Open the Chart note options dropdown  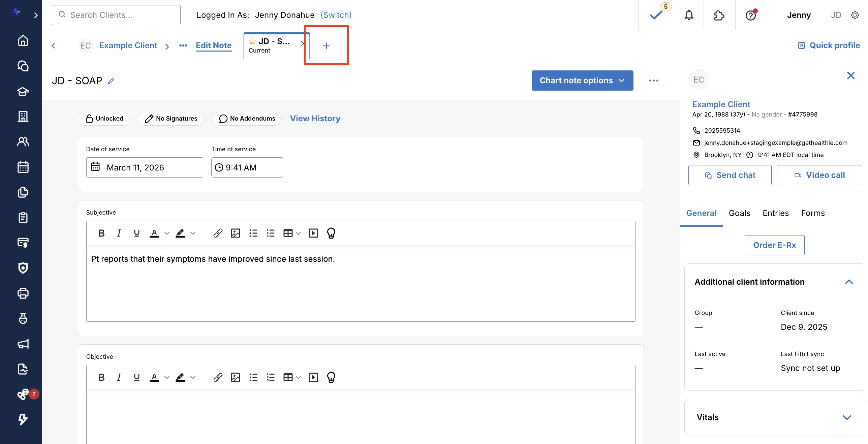pos(582,81)
